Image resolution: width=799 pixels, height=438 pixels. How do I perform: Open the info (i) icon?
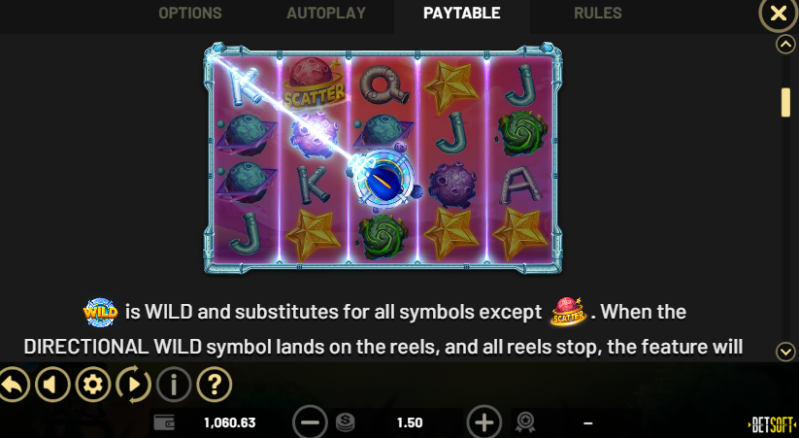[x=174, y=385]
